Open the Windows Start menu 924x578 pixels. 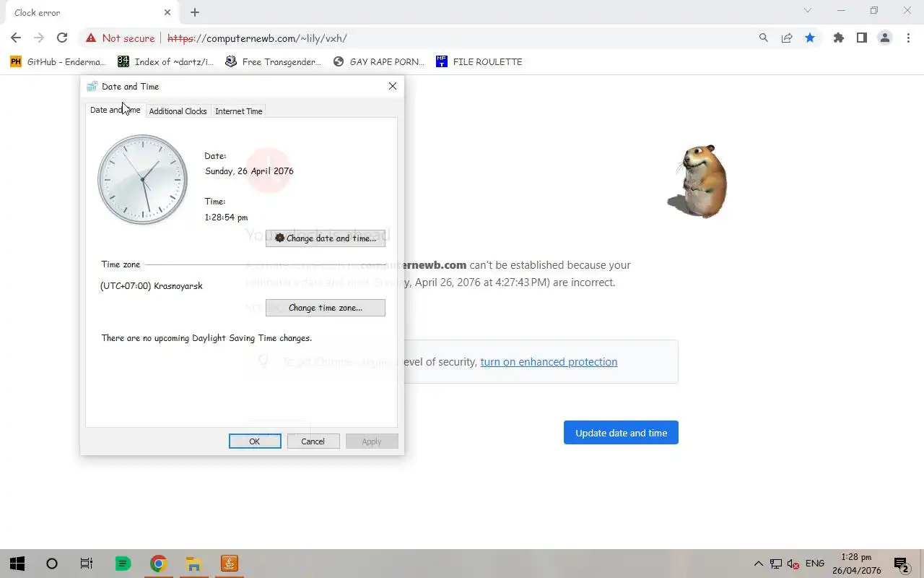(x=17, y=564)
